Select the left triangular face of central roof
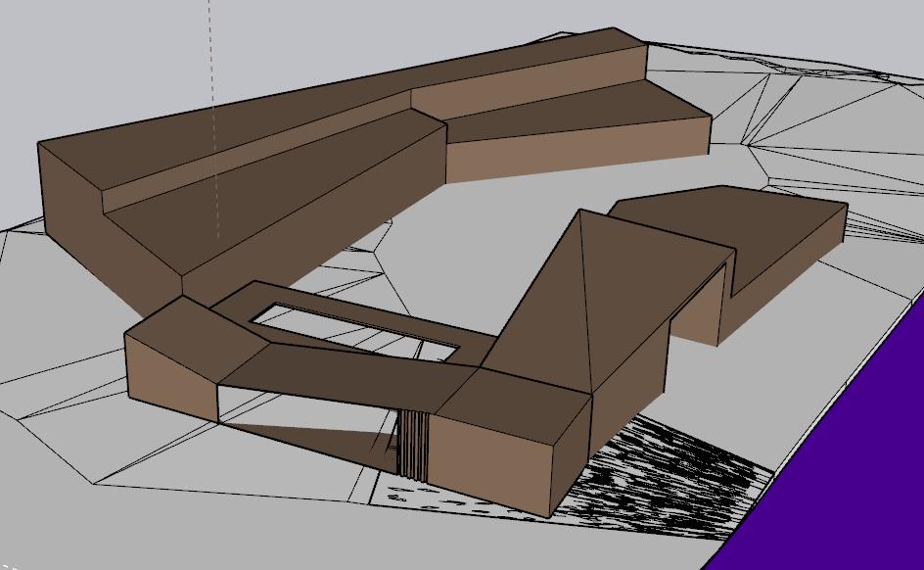 [543, 304]
